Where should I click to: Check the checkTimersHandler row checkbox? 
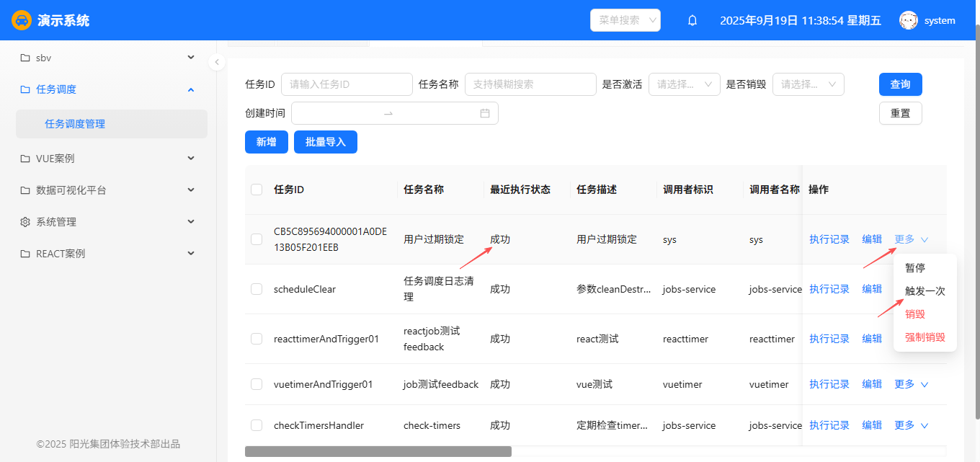pyautogui.click(x=257, y=425)
